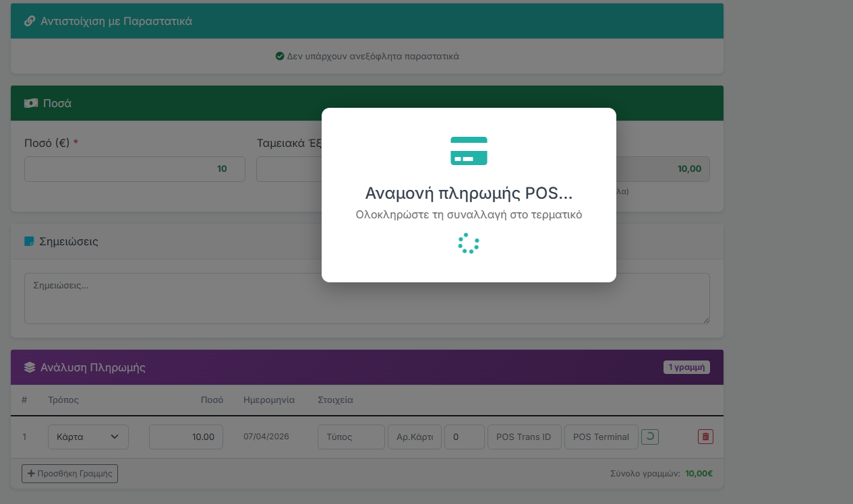Click the Ποσά section title
853x504 pixels.
pyautogui.click(x=57, y=103)
